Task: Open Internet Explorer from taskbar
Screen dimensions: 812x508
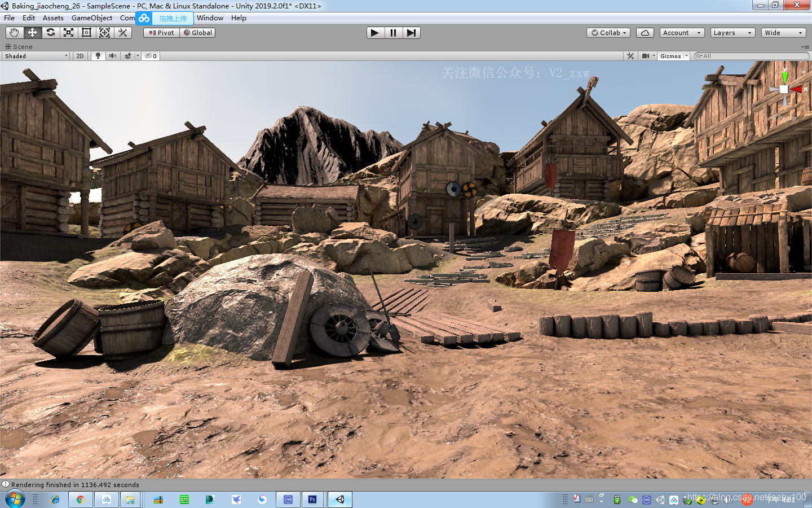Action: point(55,500)
